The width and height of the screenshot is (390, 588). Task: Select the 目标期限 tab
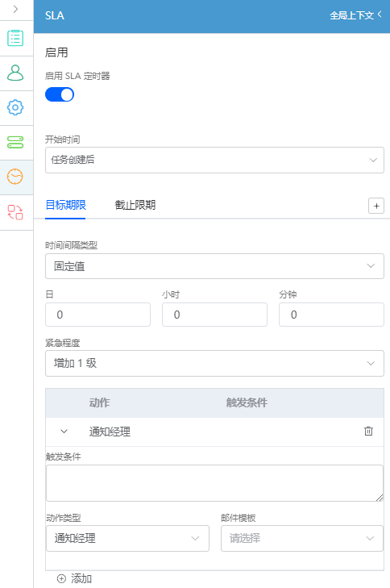[65, 205]
